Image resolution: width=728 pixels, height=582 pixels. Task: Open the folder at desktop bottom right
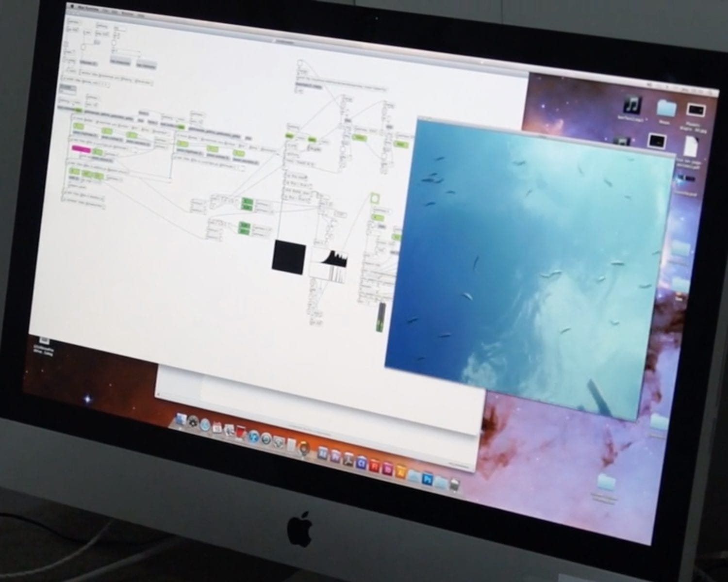pyautogui.click(x=606, y=483)
